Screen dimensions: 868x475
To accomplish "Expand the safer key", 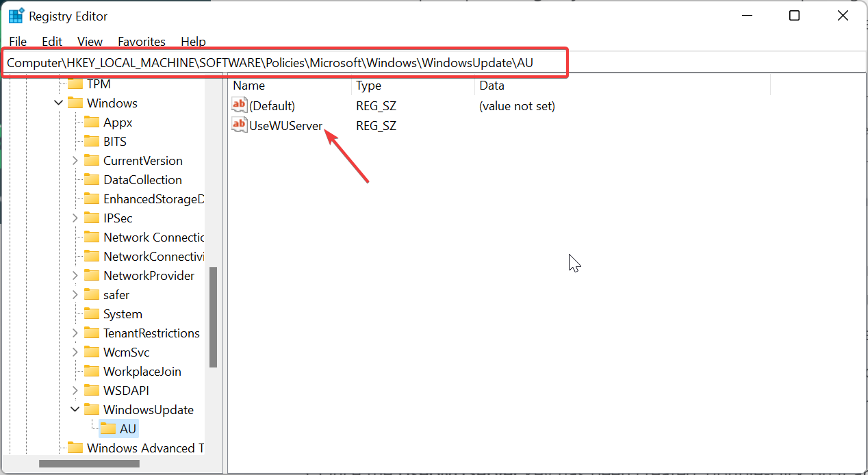I will [x=75, y=295].
